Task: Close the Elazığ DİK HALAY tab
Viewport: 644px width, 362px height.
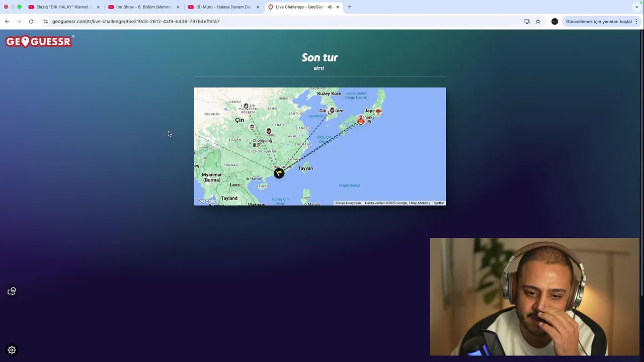Action: [98, 7]
